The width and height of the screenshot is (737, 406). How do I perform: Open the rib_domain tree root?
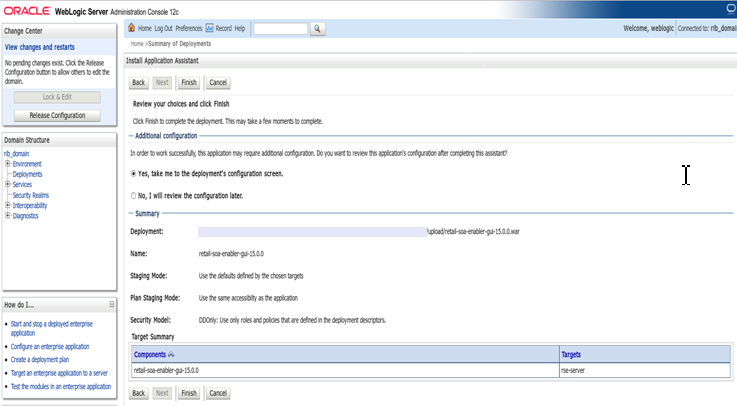click(x=16, y=154)
